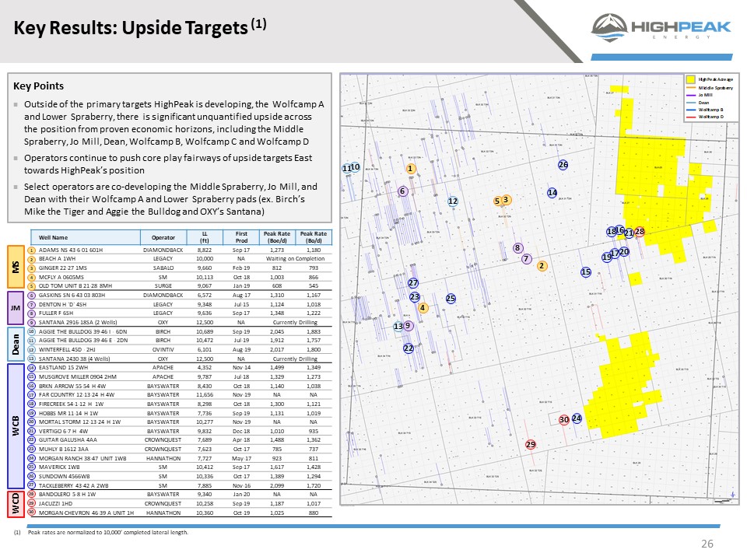Click red map marker 28

640,232
